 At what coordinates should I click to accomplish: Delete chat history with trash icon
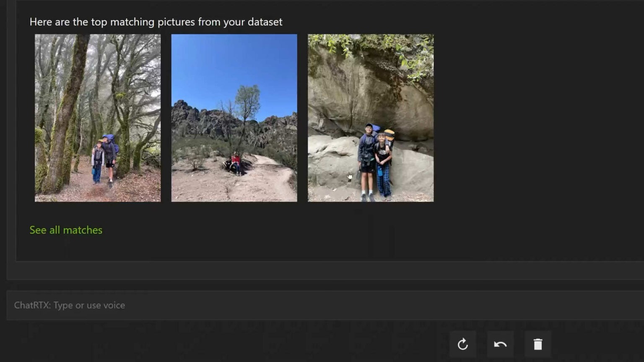538,344
